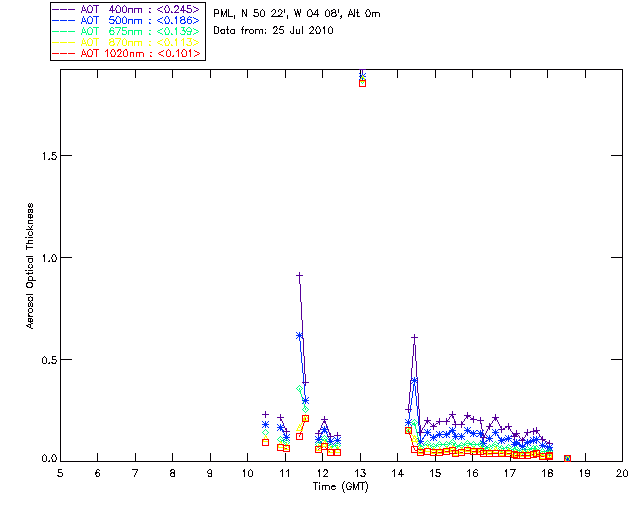Click the x-axis tick label '7'
The height and width of the screenshot is (512, 640).
coord(135,473)
